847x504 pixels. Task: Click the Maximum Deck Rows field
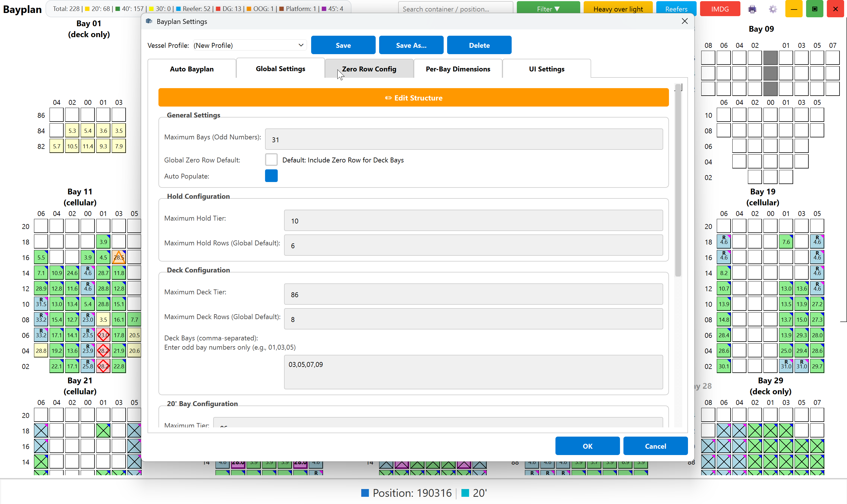tap(473, 319)
